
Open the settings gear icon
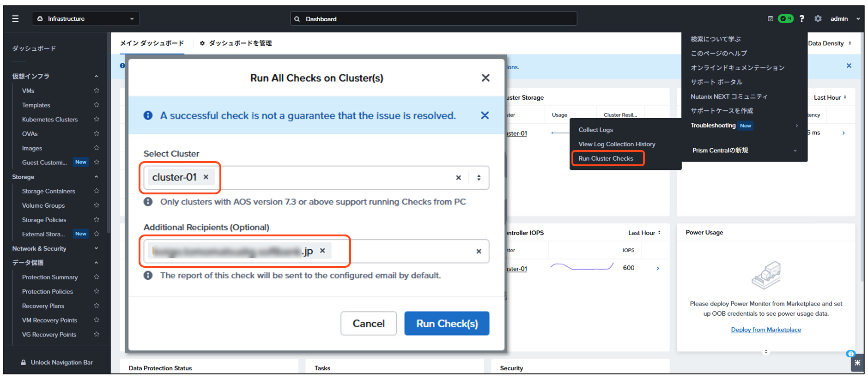click(818, 18)
